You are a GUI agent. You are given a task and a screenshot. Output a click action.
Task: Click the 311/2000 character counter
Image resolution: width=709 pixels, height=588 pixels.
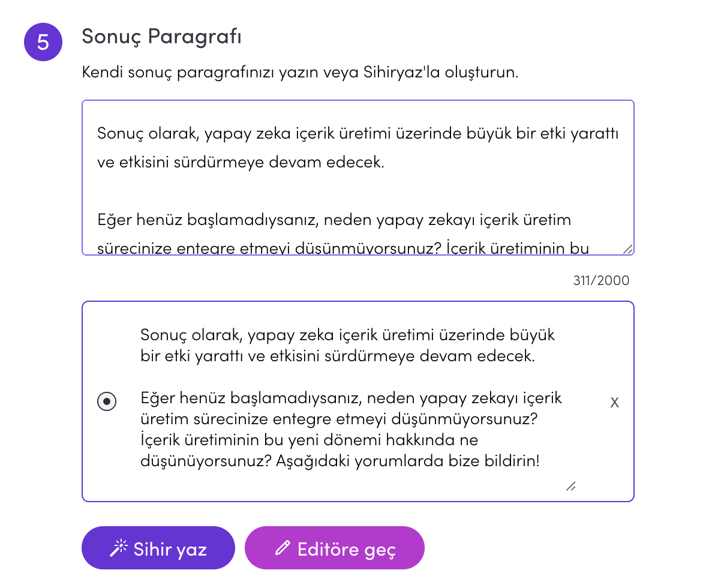pos(601,280)
